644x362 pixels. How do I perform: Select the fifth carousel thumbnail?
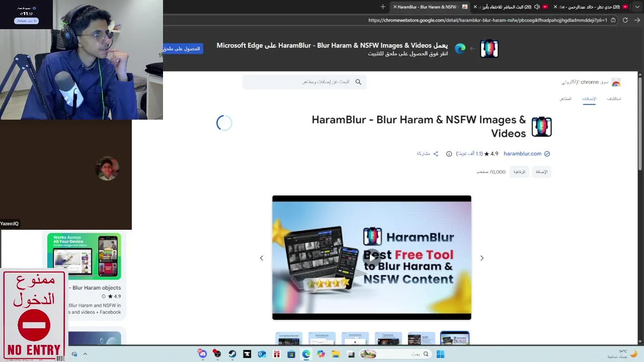tap(422, 338)
